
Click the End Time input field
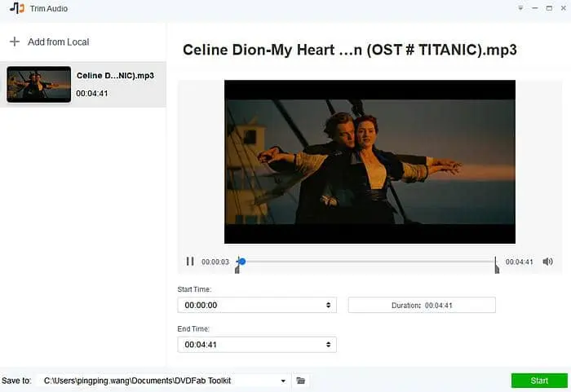tap(257, 344)
